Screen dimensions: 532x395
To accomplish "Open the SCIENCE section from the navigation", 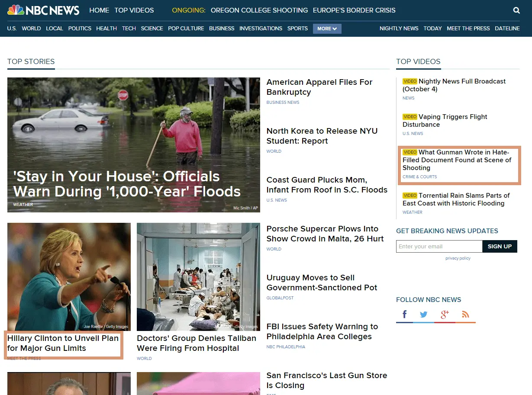I will (152, 28).
